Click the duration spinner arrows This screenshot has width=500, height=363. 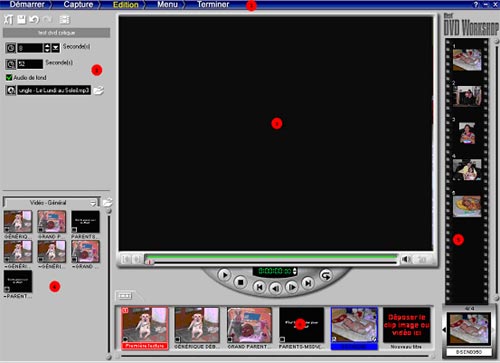(47, 48)
